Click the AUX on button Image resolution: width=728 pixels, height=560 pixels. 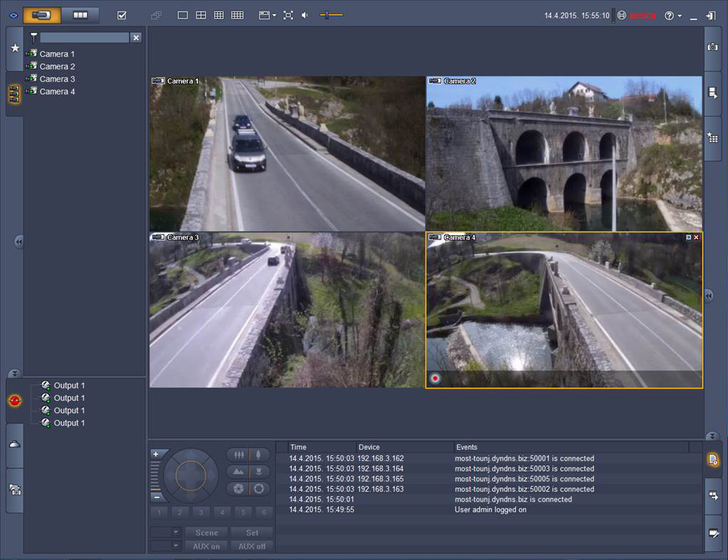[x=207, y=546]
